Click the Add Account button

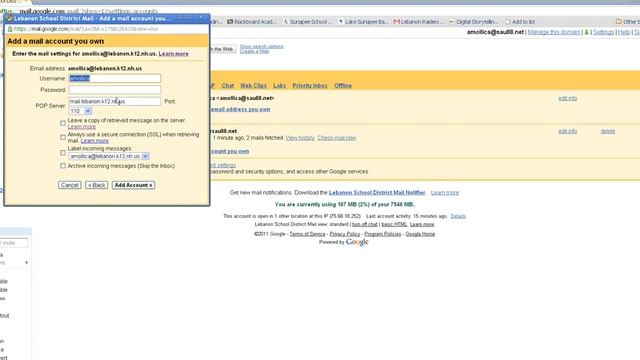point(133,185)
